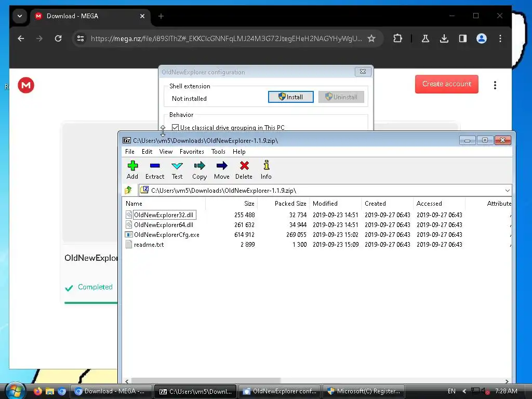Open the Help menu in 7-Zip

click(239, 152)
